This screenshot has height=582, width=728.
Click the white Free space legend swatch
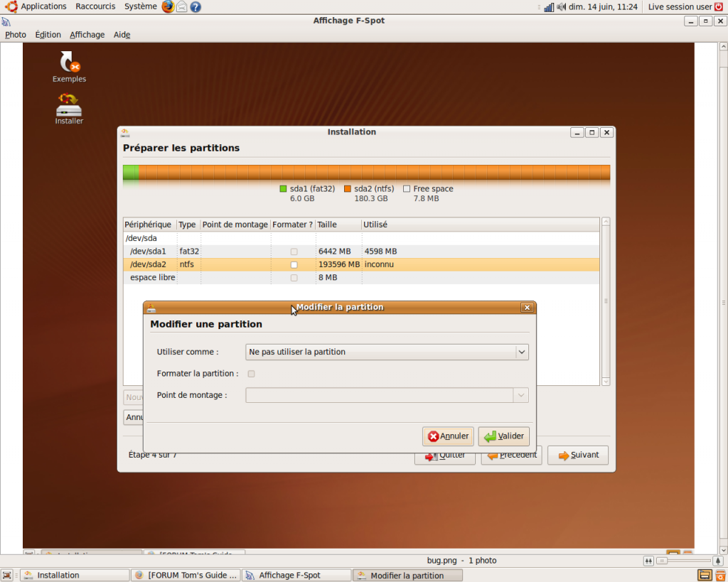pyautogui.click(x=407, y=189)
